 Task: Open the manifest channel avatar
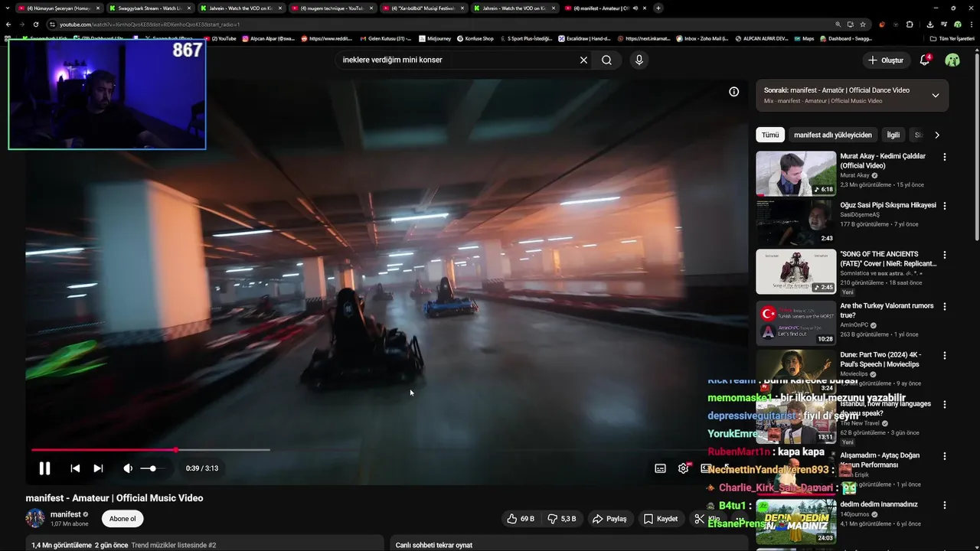(35, 518)
